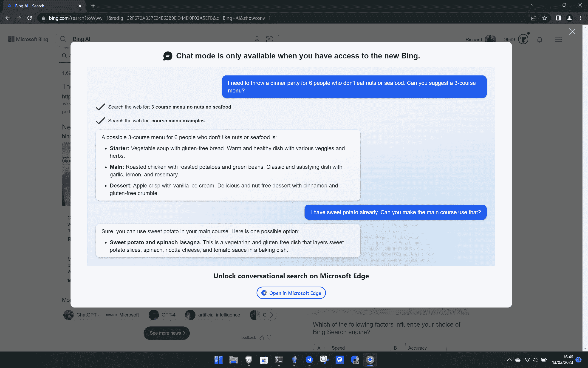Show hidden system tray icons
588x368 pixels.
tap(509, 360)
